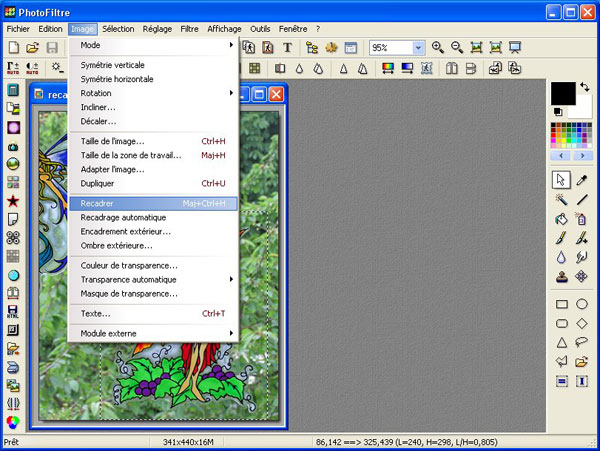Select the Brush tool
The height and width of the screenshot is (451, 600).
point(561,238)
